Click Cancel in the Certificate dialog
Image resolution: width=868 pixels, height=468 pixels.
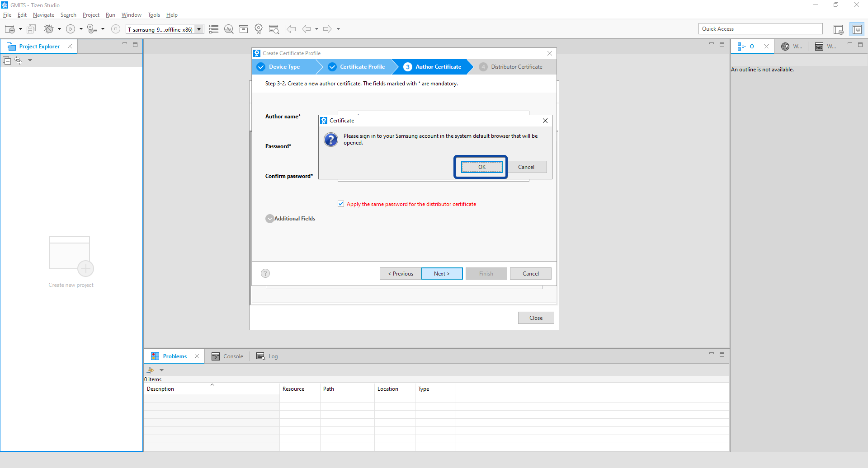tap(526, 167)
